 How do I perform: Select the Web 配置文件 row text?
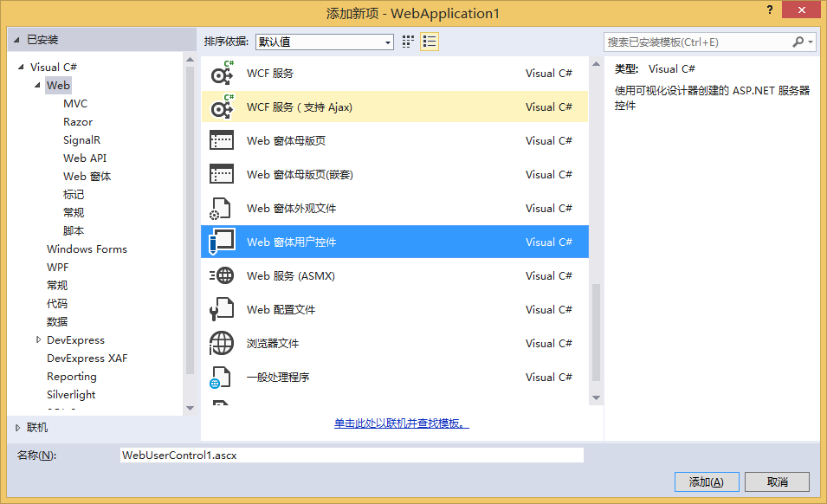281,309
